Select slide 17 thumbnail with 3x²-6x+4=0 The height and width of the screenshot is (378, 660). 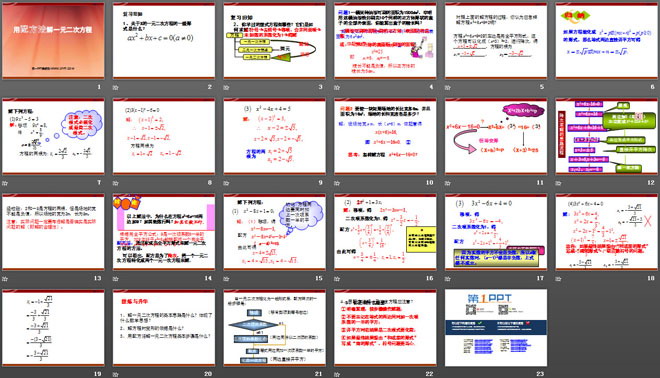pos(496,232)
